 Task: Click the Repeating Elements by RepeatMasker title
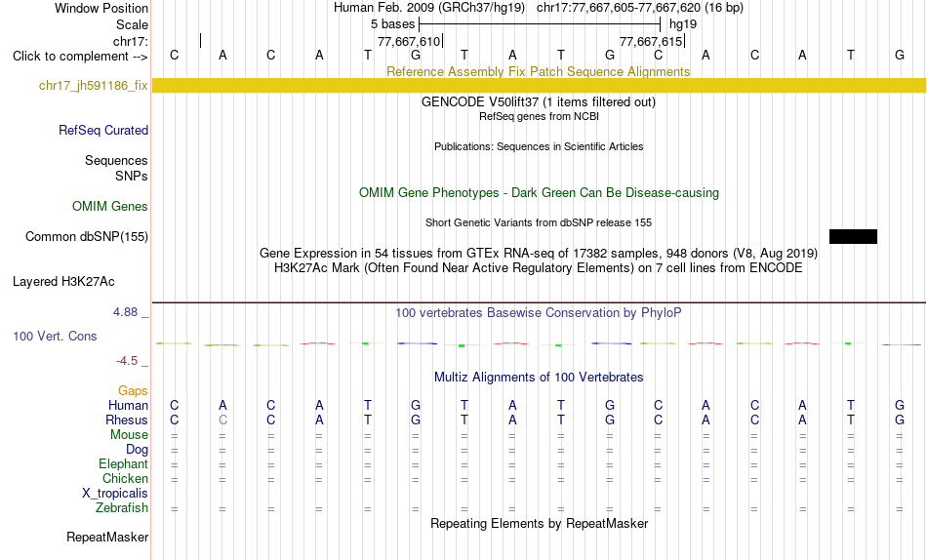(x=539, y=523)
